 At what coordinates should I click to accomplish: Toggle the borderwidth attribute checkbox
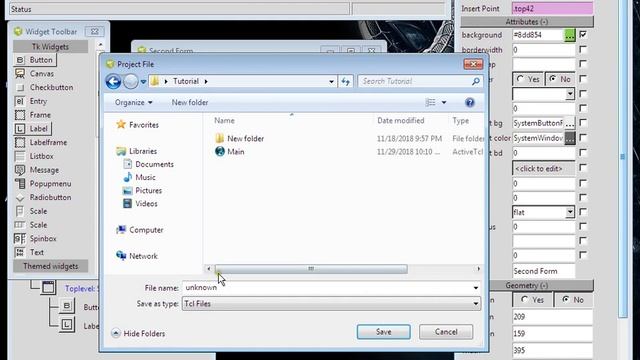coord(583,49)
